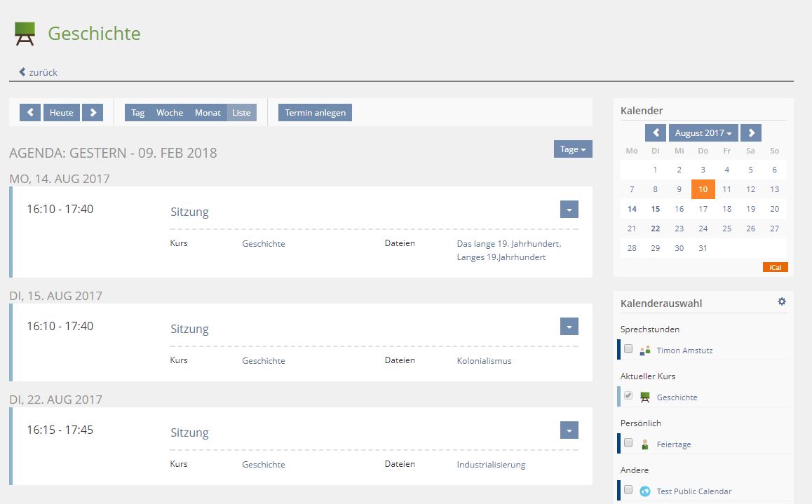Check the Test Public Calendar checkbox

(628, 490)
